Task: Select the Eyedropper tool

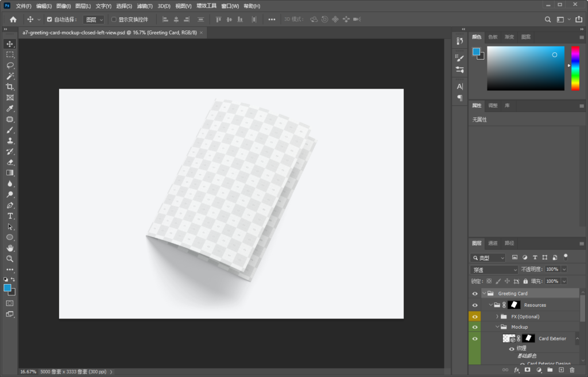Action: [x=10, y=109]
